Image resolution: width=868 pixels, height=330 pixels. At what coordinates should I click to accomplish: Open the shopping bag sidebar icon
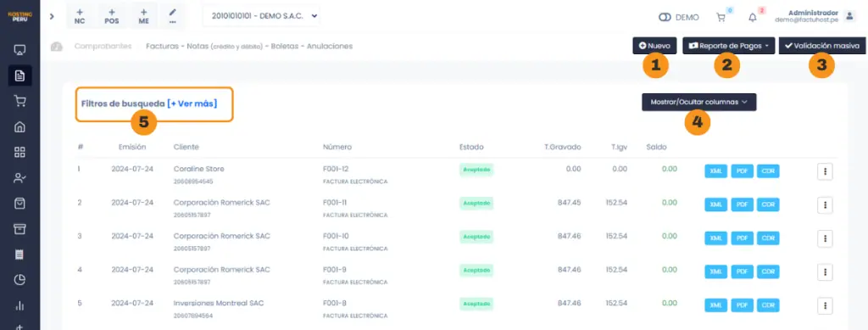click(x=19, y=204)
